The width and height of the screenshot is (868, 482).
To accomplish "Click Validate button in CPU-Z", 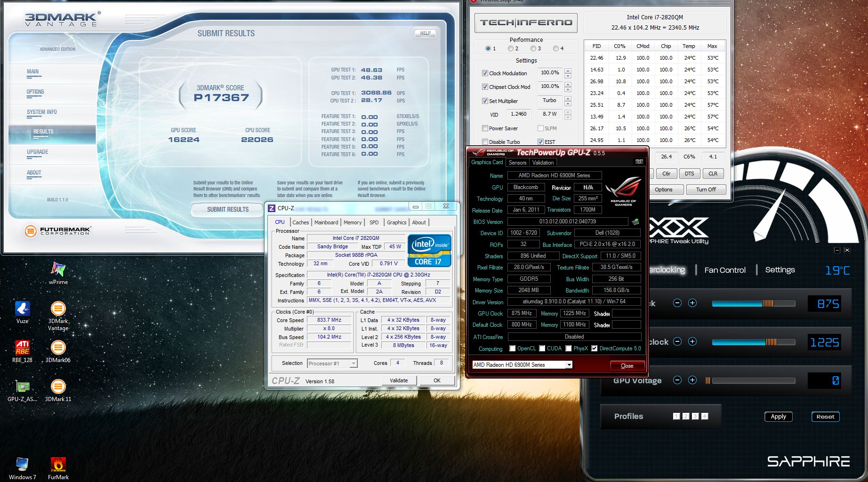I will coord(399,380).
